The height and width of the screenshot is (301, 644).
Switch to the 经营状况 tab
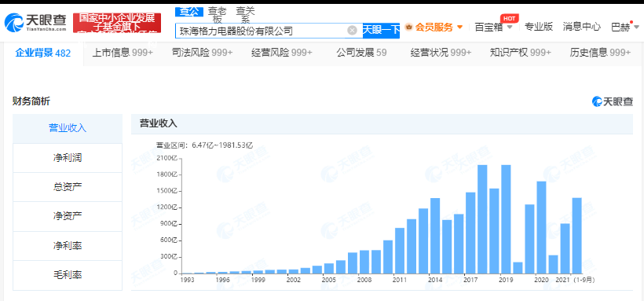pos(441,53)
